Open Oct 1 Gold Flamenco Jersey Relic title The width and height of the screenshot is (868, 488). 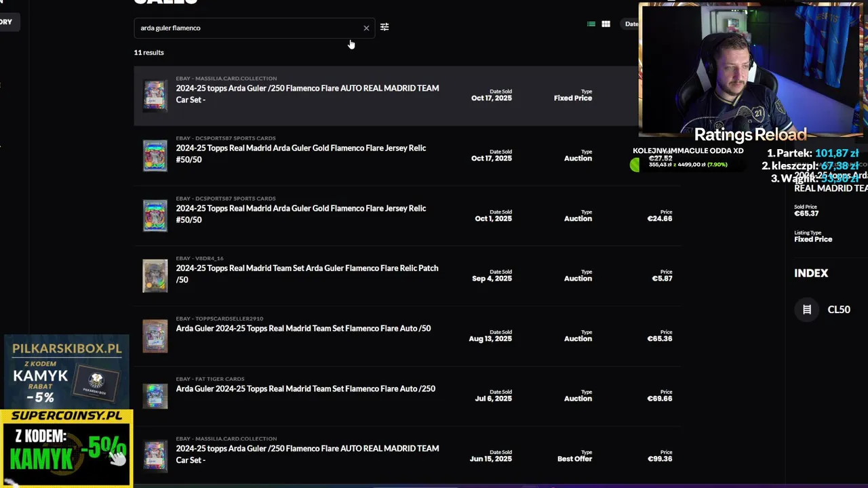301,213
